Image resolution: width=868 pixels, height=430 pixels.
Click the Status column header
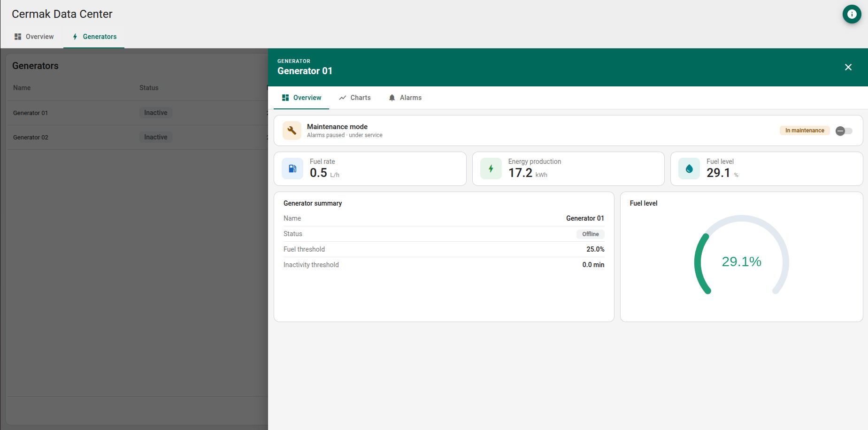pos(149,88)
